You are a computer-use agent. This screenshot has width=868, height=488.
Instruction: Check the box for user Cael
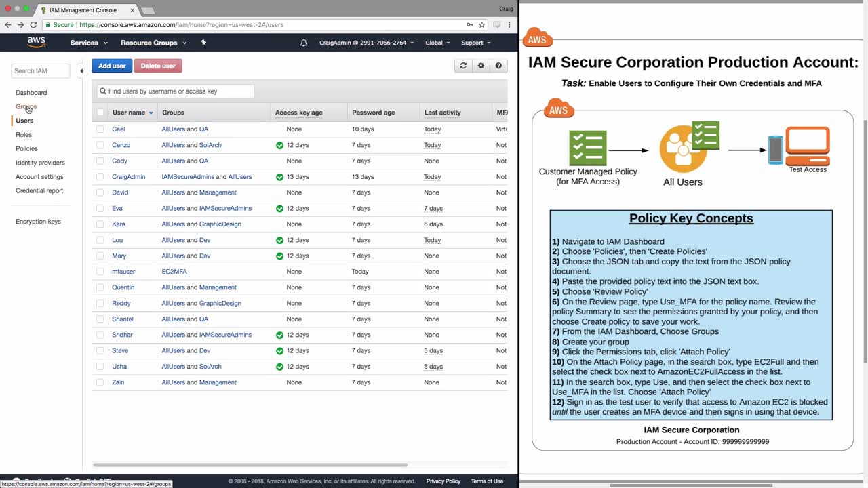click(x=100, y=129)
